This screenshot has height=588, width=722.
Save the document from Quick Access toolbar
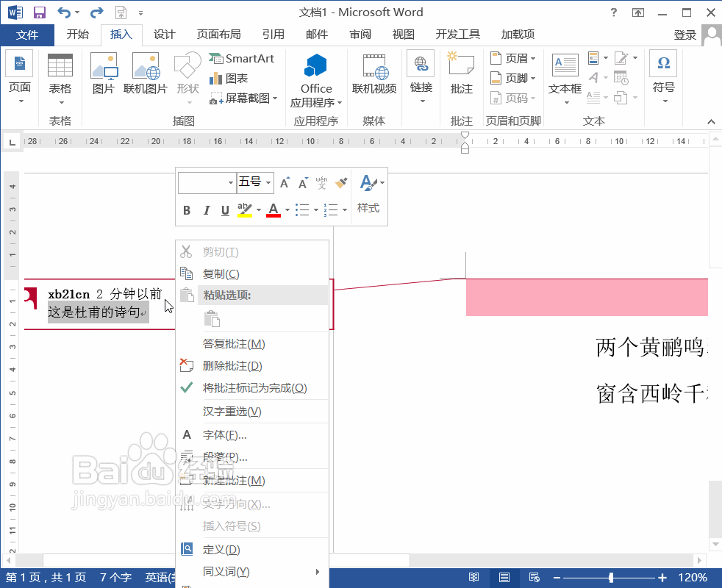(39, 12)
